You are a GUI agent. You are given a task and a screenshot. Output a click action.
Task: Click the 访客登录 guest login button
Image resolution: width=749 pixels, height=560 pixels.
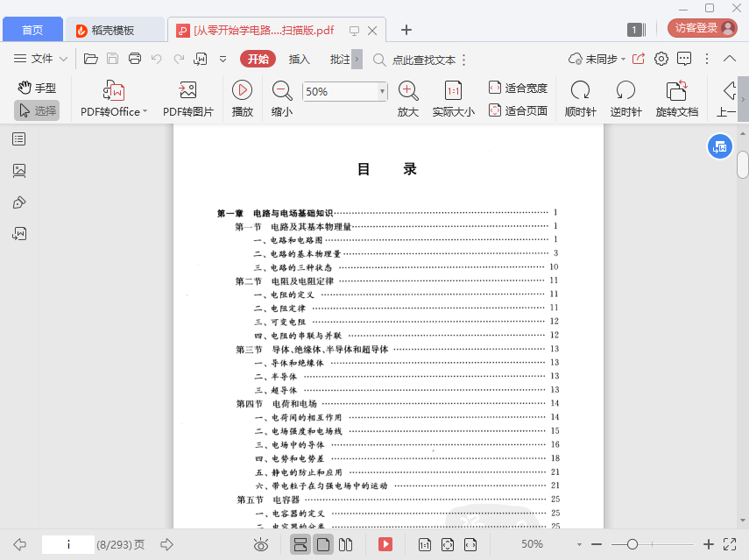[703, 28]
